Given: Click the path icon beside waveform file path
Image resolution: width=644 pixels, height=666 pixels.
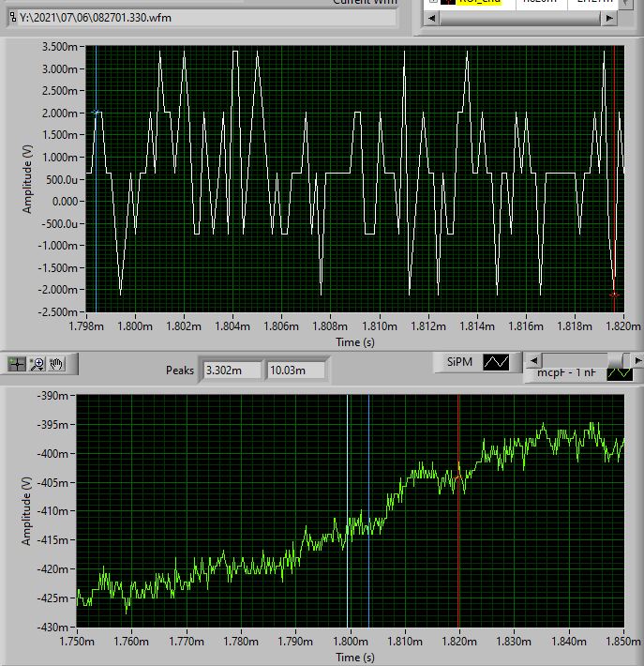Looking at the screenshot, I should (13, 18).
